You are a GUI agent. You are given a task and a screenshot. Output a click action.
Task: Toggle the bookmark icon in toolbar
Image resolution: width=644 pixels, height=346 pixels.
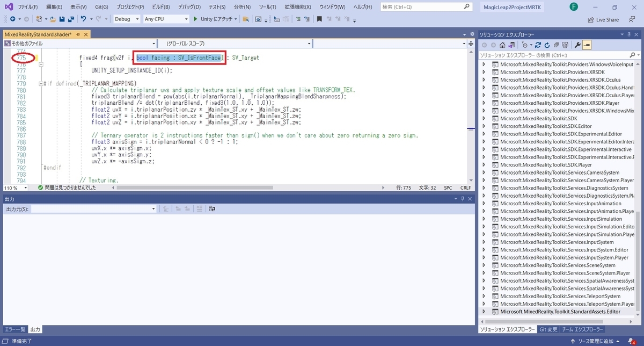(x=319, y=19)
